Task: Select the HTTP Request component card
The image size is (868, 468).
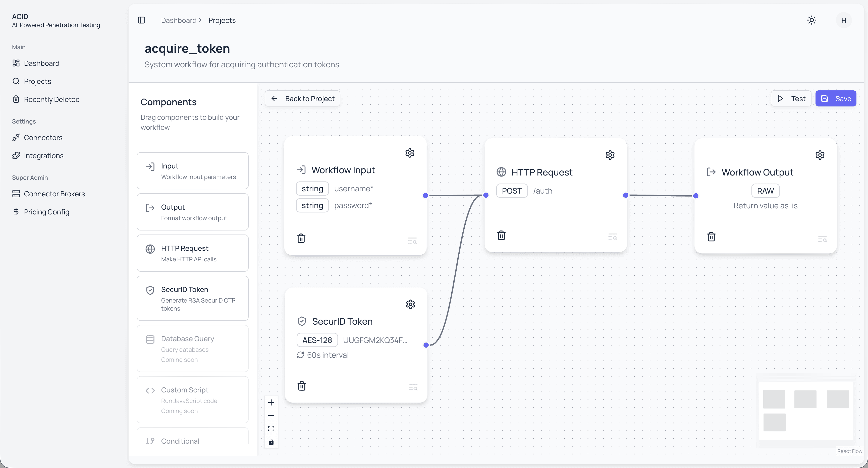Action: 192,253
